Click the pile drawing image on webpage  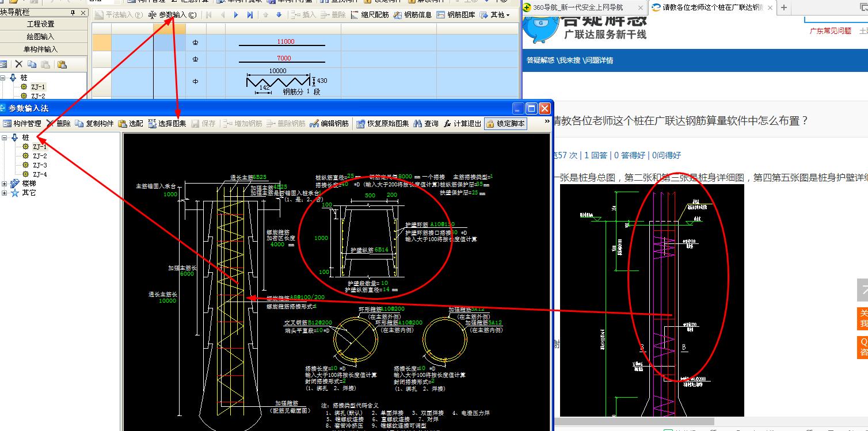point(652,300)
